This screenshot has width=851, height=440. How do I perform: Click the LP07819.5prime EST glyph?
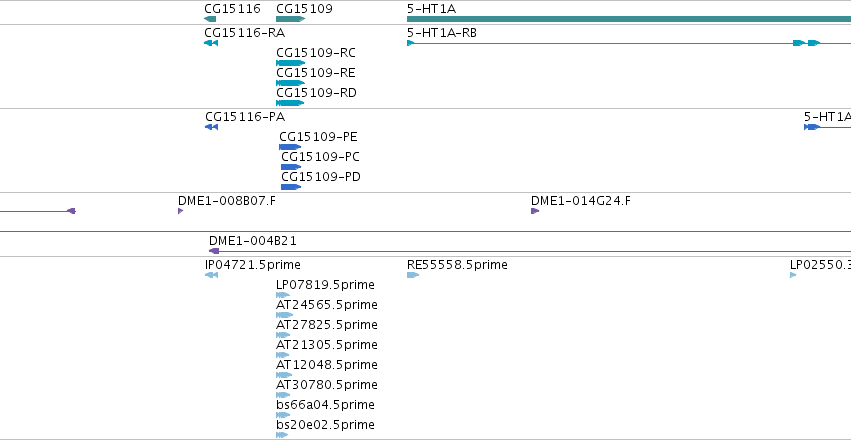(x=283, y=295)
